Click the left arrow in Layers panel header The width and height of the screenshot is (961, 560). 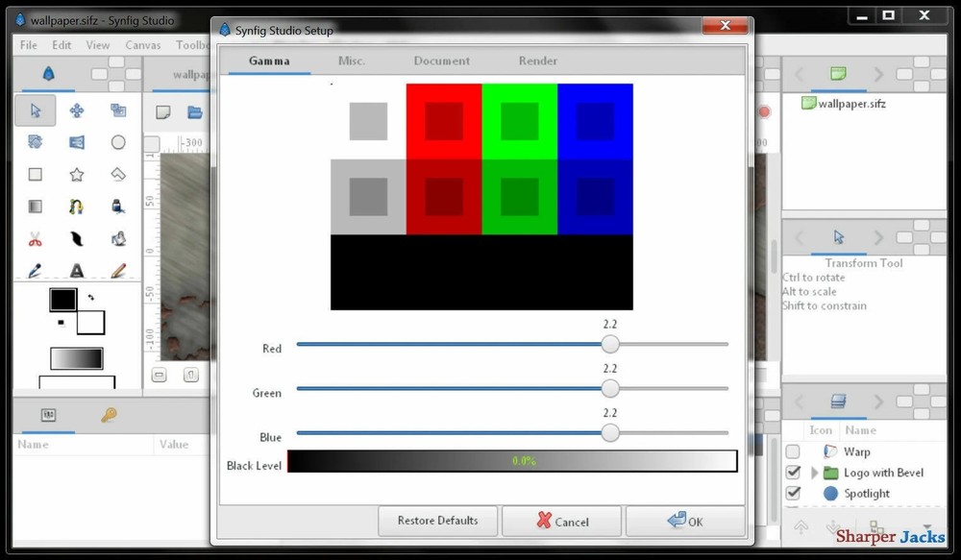pos(799,402)
